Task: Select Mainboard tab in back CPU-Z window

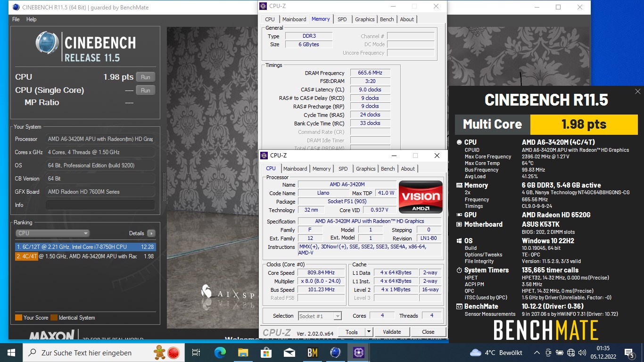Action: (294, 19)
